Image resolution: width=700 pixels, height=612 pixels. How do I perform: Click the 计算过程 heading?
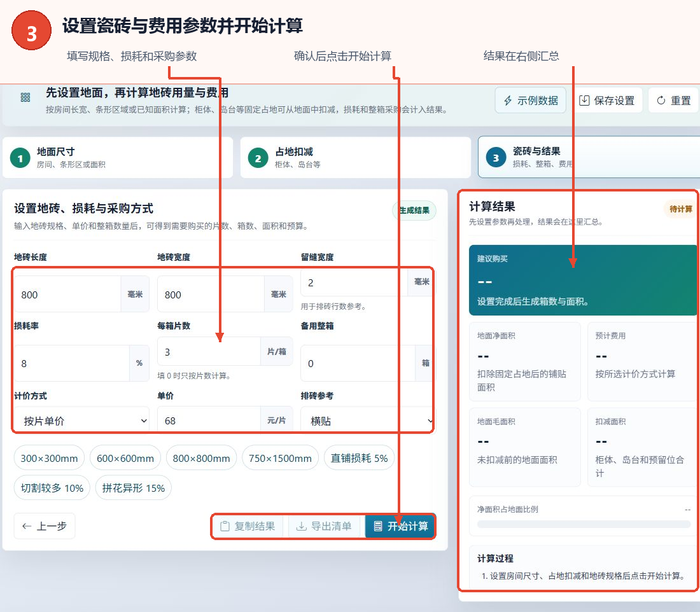click(x=495, y=558)
